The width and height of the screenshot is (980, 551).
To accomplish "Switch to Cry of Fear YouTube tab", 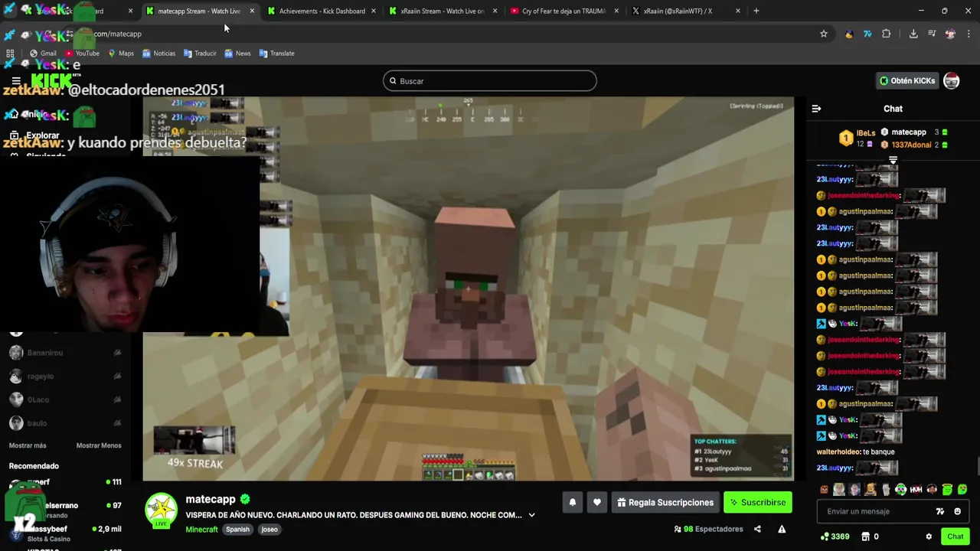I will (564, 11).
